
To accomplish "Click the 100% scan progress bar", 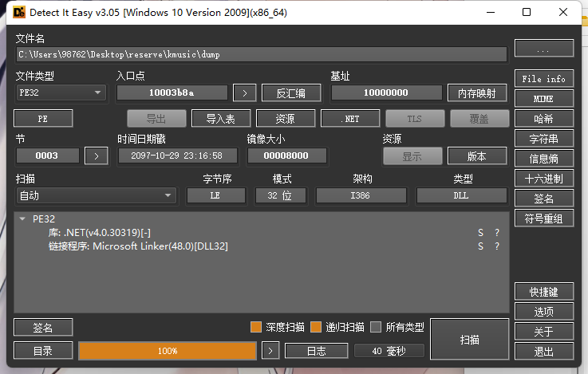I will (168, 351).
